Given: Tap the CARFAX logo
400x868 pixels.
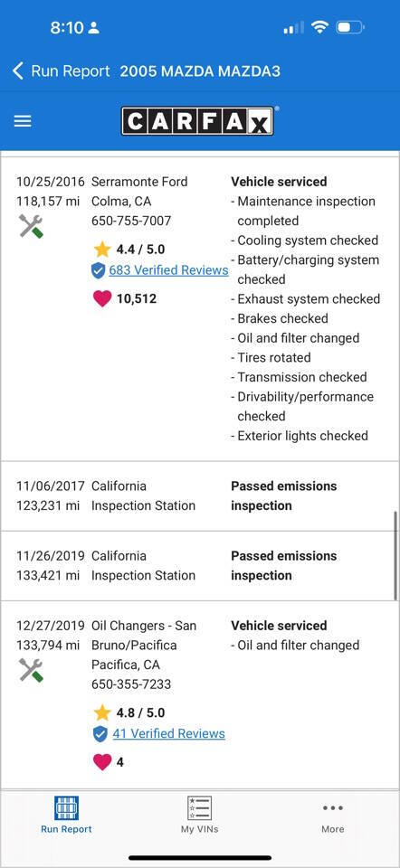Looking at the screenshot, I should click(198, 121).
